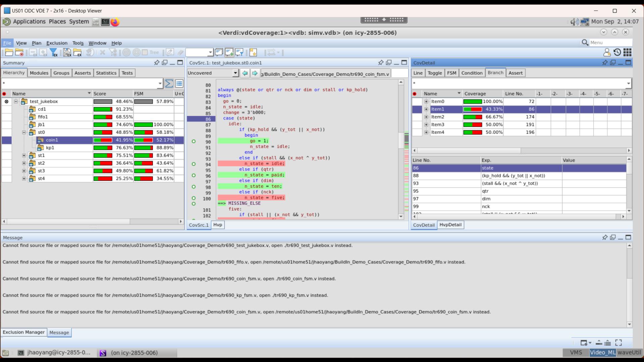The height and width of the screenshot is (362, 644).
Task: Click the search magnifier icon beside Menu
Action: (x=585, y=43)
